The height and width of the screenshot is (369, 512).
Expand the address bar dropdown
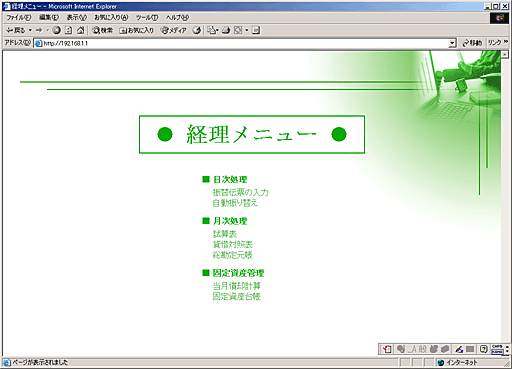tap(452, 43)
